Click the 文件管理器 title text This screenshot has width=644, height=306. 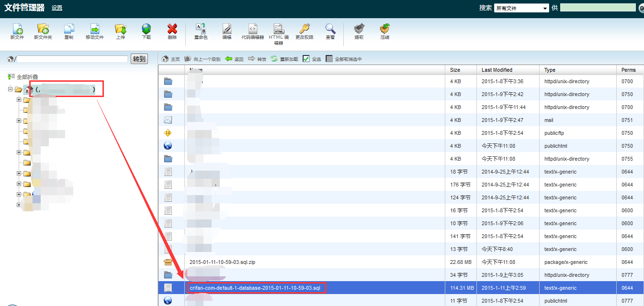(24, 8)
